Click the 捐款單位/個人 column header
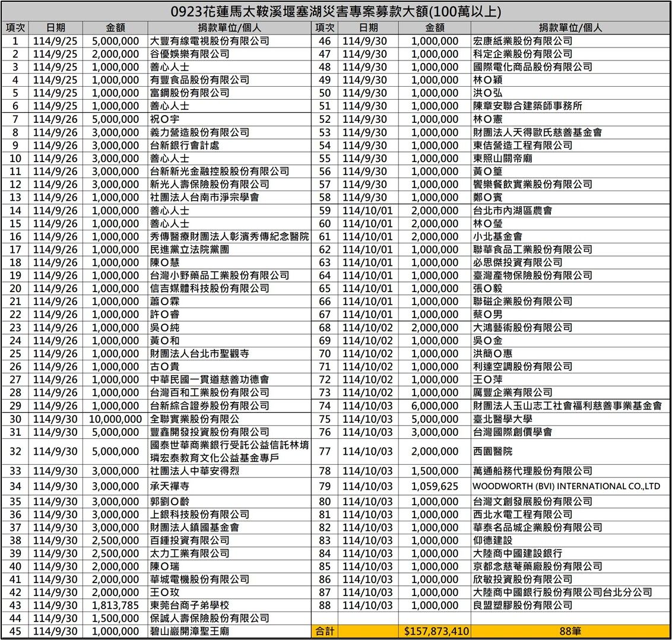Screen dimensions: 672x640 pos(227,27)
